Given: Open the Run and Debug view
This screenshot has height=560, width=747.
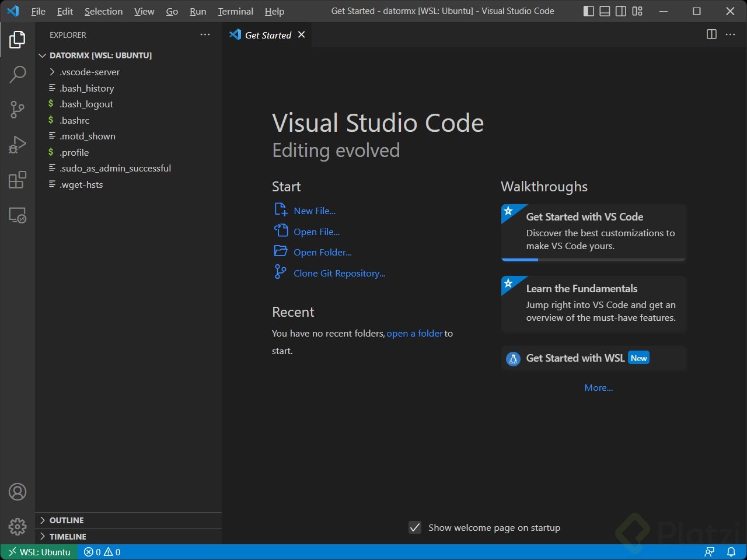Looking at the screenshot, I should coord(18,144).
